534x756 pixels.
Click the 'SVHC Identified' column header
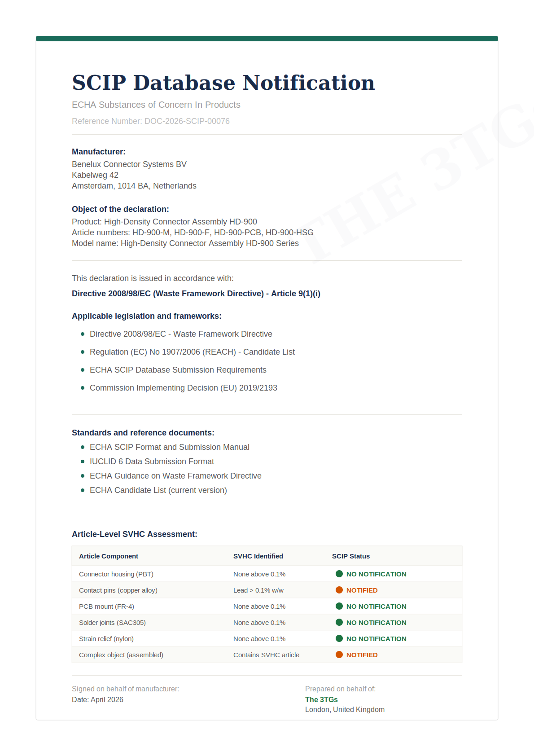pyautogui.click(x=258, y=556)
